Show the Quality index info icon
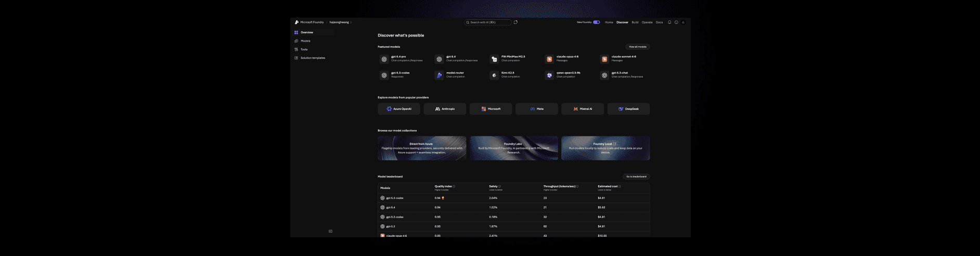The height and width of the screenshot is (256, 980). pyautogui.click(x=454, y=186)
